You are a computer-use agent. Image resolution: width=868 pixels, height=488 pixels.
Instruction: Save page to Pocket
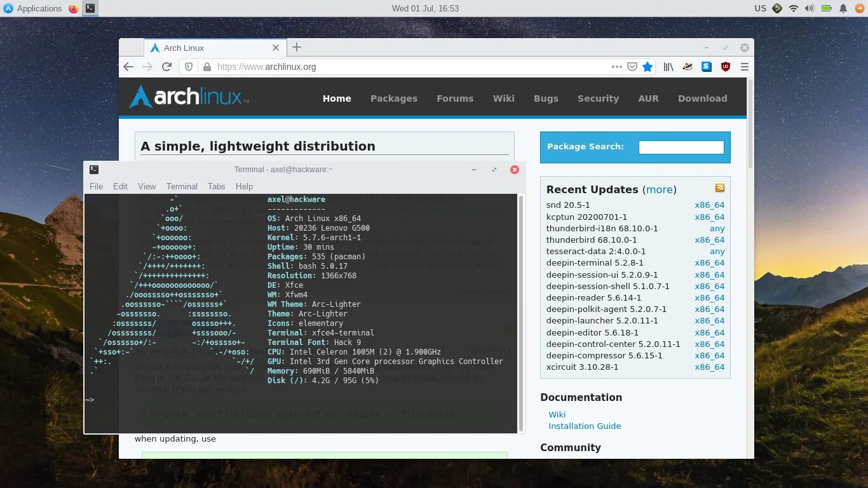click(632, 67)
